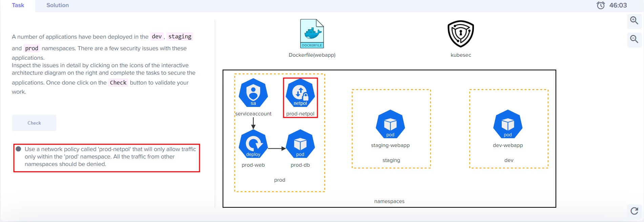Click the 'staging-webapp' label
The image size is (644, 222).
[390, 145]
